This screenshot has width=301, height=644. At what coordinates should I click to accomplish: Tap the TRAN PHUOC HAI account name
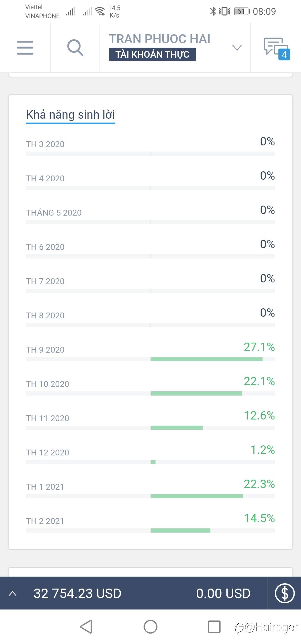(159, 39)
